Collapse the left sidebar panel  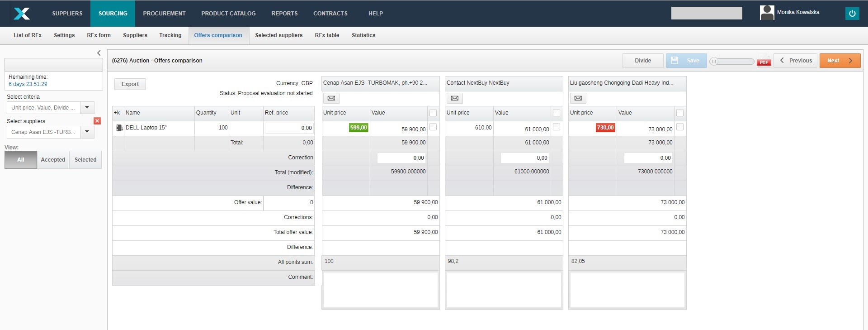99,53
